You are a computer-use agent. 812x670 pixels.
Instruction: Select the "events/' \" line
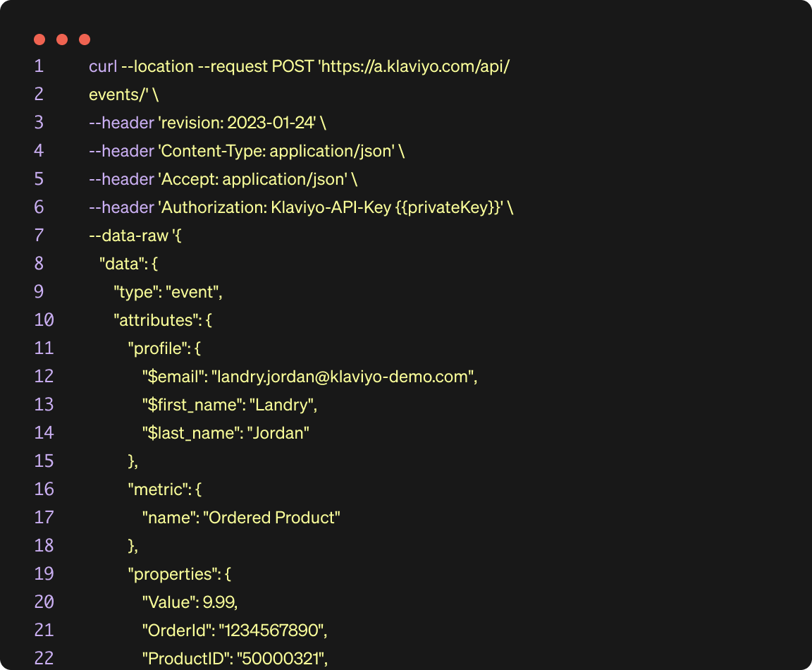(124, 95)
